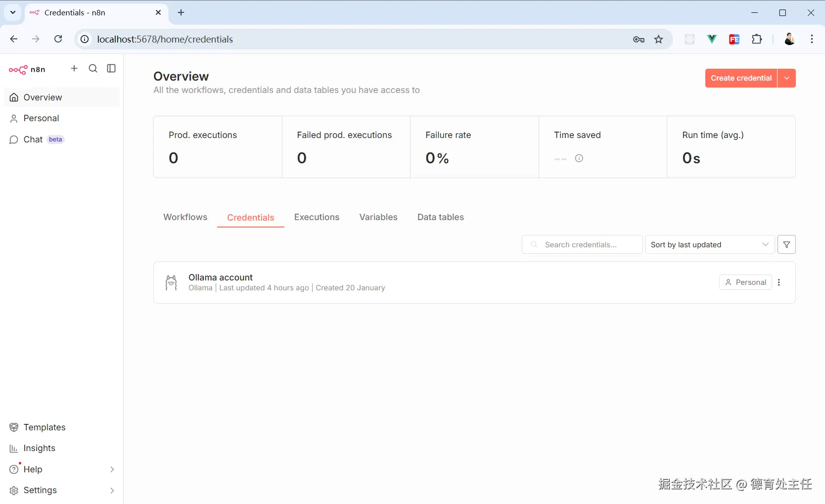Select the Prod. executions stat card

tap(218, 147)
